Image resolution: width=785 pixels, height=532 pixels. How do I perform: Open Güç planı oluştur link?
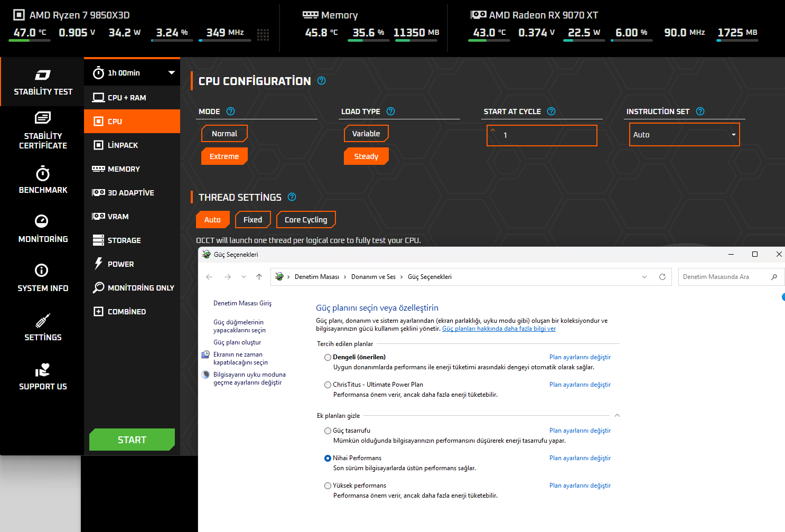point(237,342)
